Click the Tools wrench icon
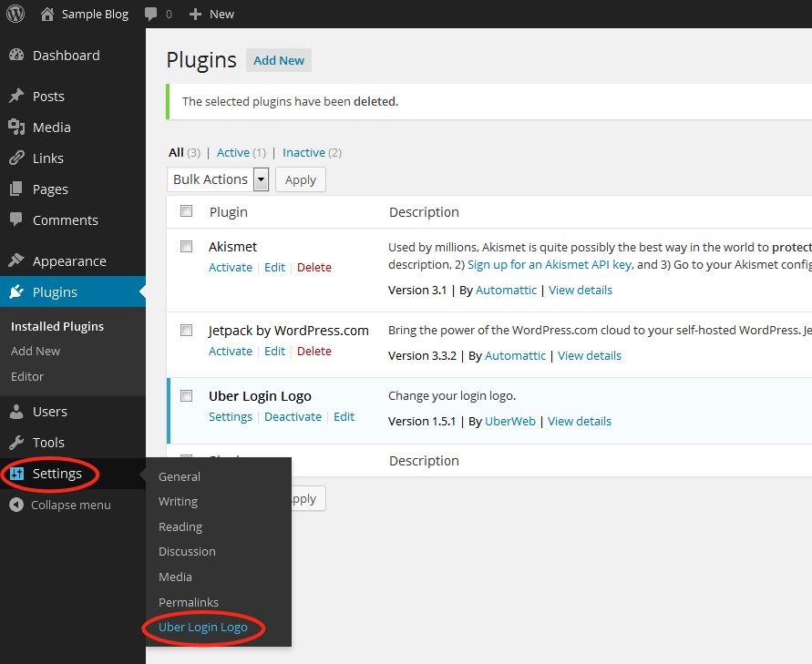The width and height of the screenshot is (812, 664). [x=17, y=442]
